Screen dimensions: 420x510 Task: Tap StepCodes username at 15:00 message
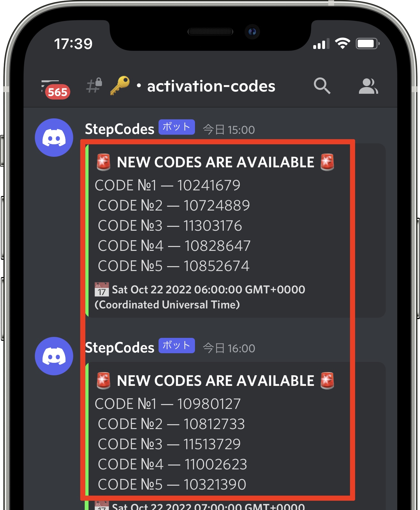[120, 129]
